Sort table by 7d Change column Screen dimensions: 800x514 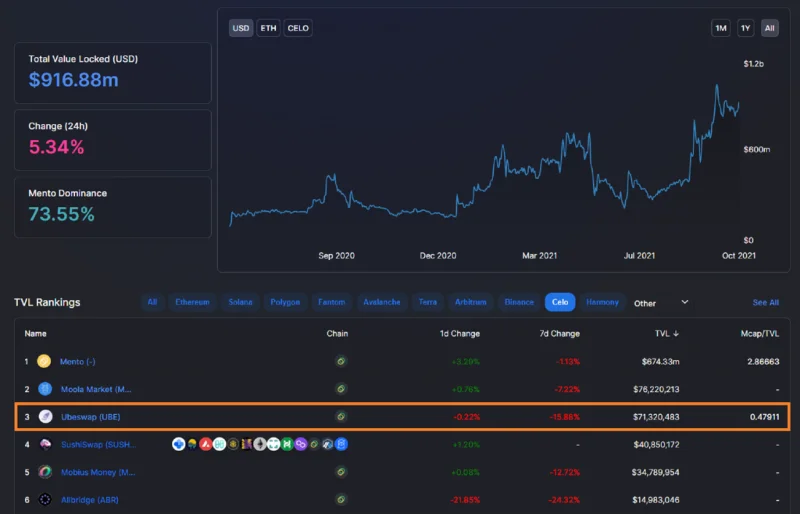(560, 333)
